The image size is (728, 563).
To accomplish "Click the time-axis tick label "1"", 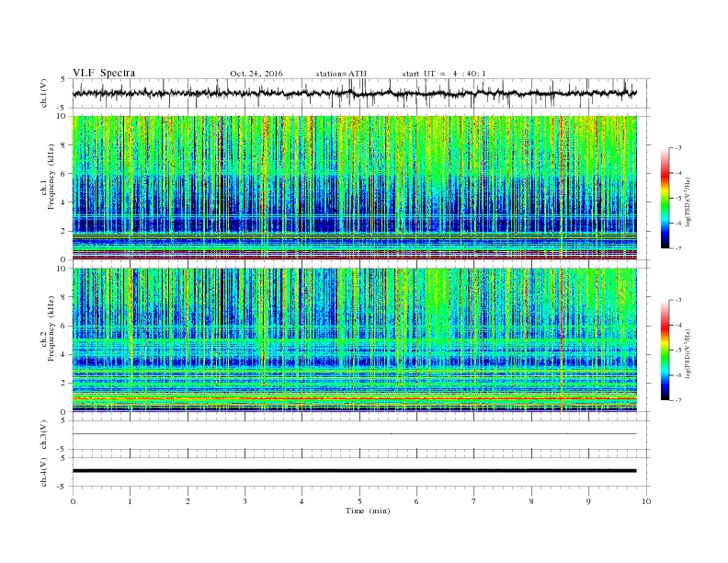I will coord(130,501).
